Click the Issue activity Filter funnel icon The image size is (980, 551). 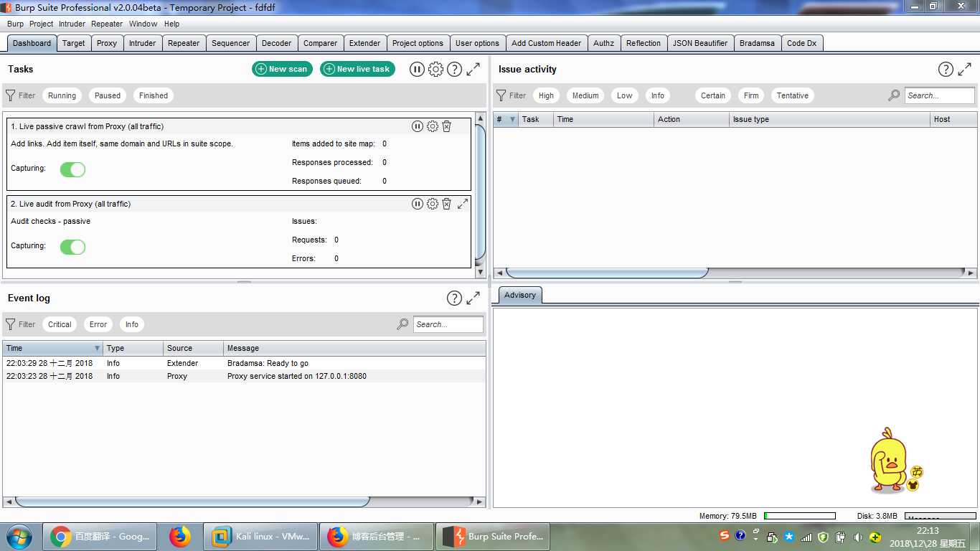[501, 95]
